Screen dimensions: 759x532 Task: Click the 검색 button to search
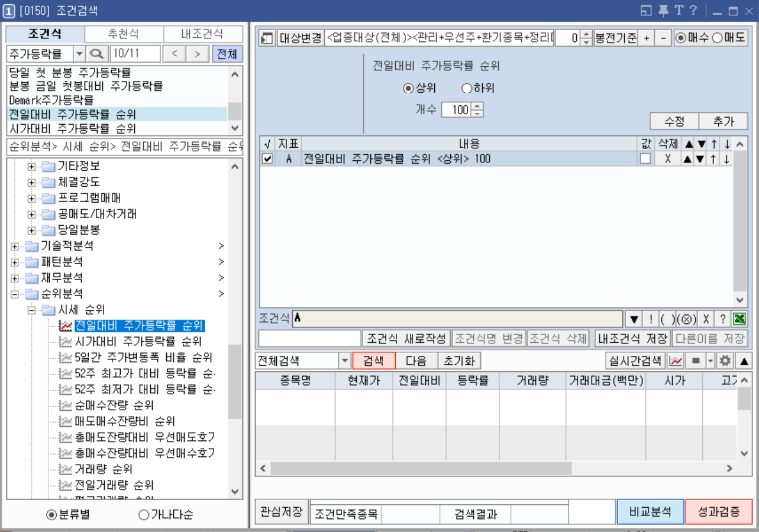tap(373, 360)
